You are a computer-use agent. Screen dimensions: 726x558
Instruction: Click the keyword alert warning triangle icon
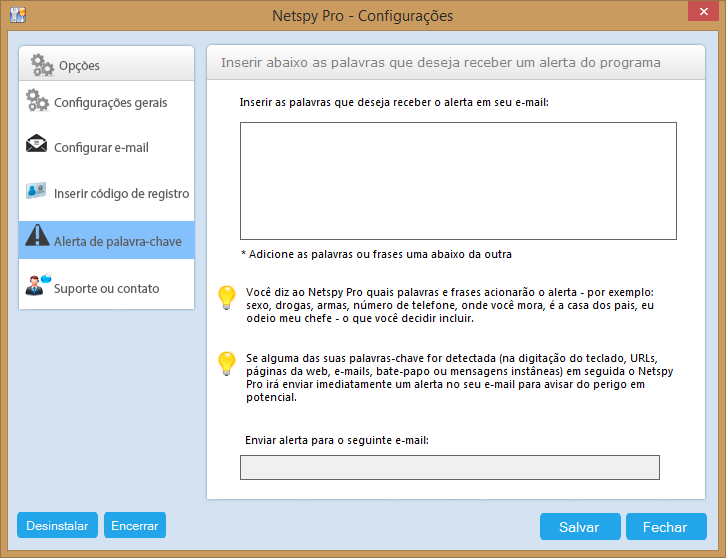tap(37, 235)
